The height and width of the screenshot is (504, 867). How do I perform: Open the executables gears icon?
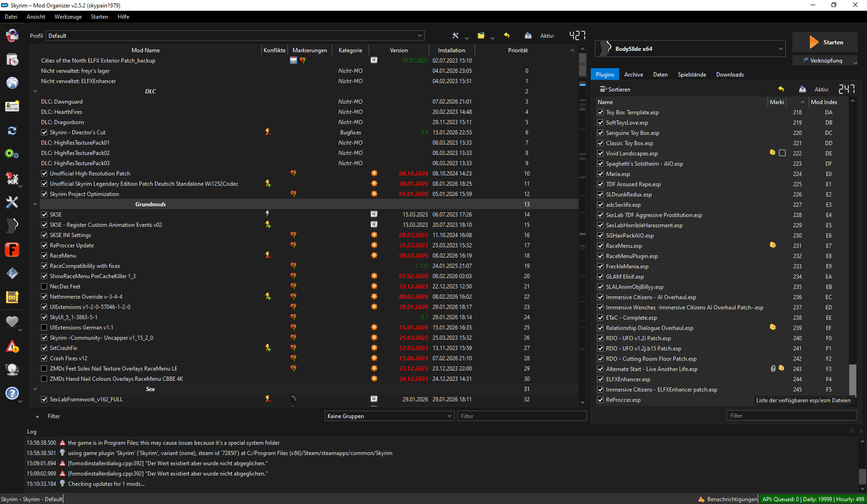pos(12,154)
